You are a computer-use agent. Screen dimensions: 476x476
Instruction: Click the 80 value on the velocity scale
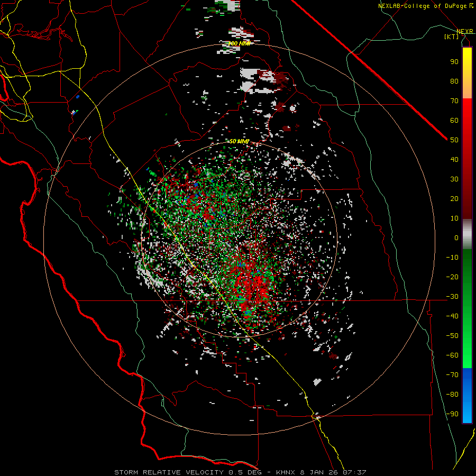click(454, 81)
